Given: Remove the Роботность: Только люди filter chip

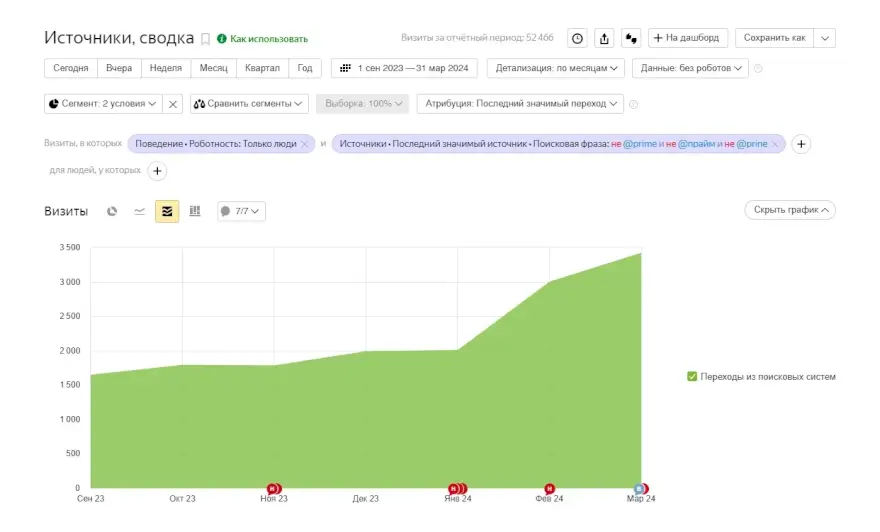Looking at the screenshot, I should [305, 144].
